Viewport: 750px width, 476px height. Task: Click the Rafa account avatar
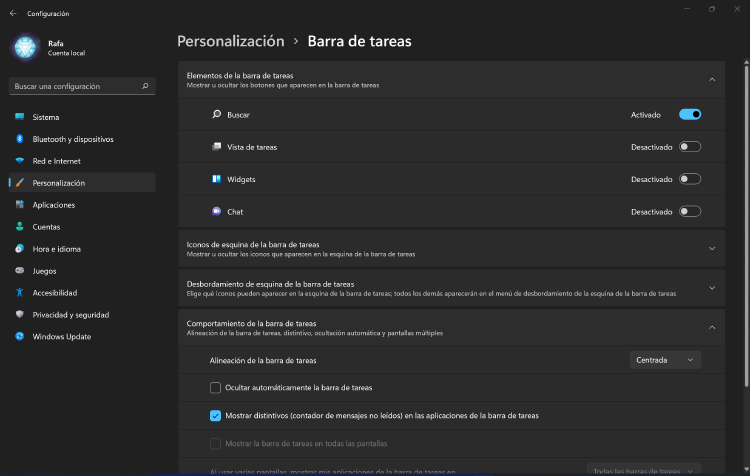(x=25, y=47)
